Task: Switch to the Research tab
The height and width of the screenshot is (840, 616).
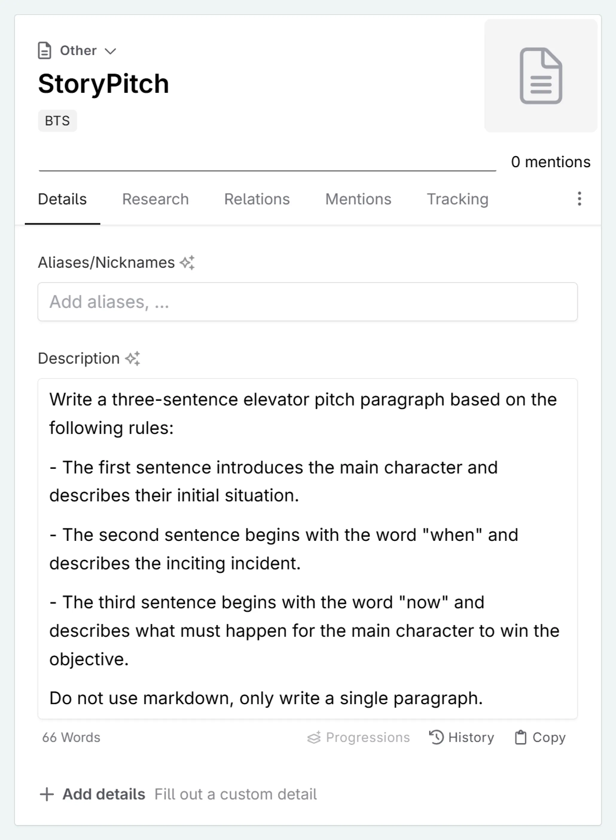Action: tap(155, 200)
